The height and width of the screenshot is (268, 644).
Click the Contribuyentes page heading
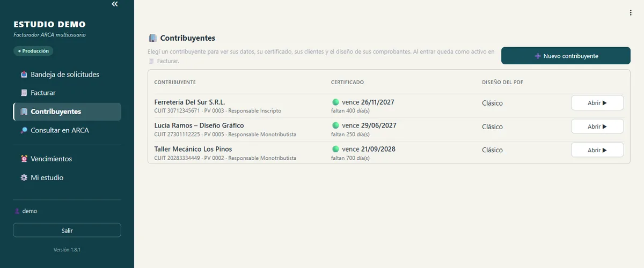click(x=187, y=38)
